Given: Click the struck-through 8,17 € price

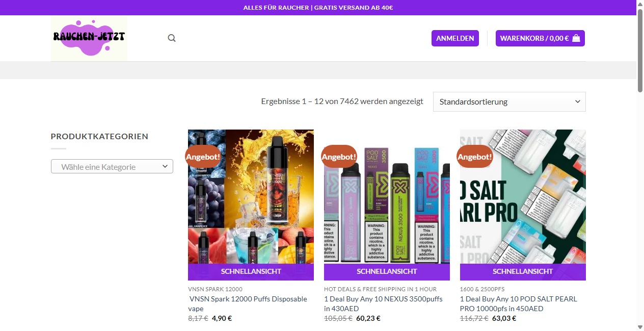Looking at the screenshot, I should point(198,318).
